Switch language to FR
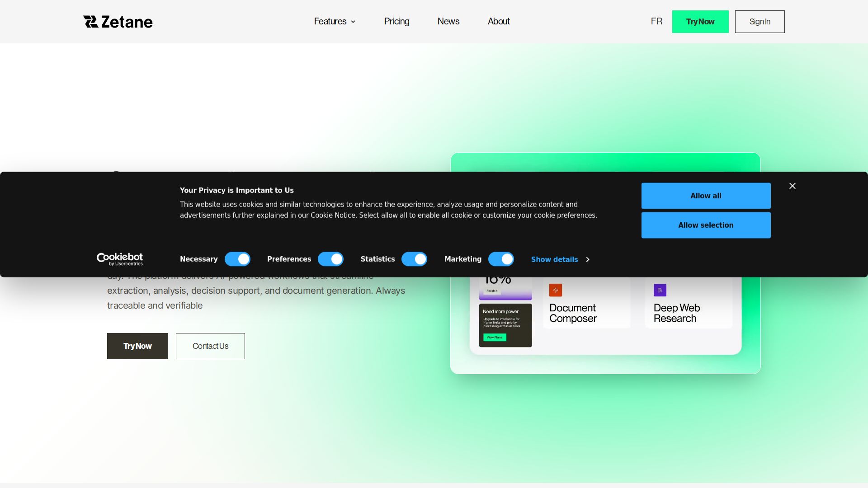 656,21
